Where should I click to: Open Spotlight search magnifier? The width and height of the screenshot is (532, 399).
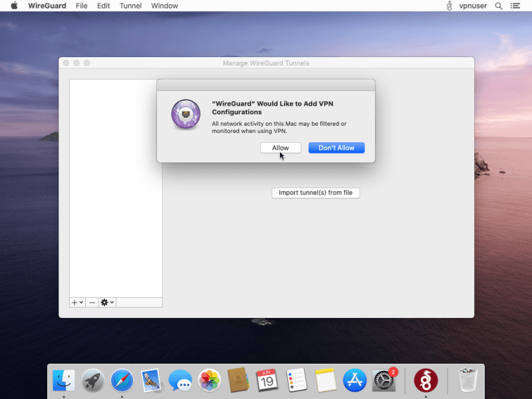pos(498,6)
